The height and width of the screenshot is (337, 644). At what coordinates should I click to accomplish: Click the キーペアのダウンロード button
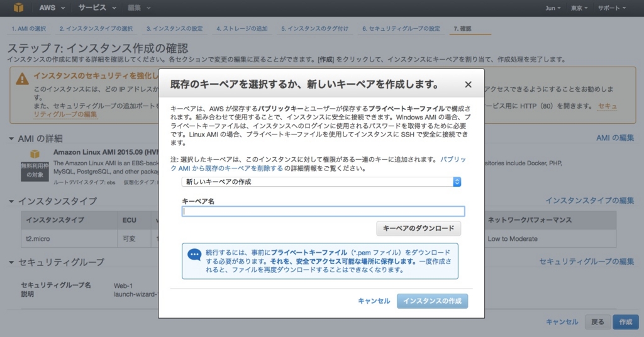coord(418,228)
